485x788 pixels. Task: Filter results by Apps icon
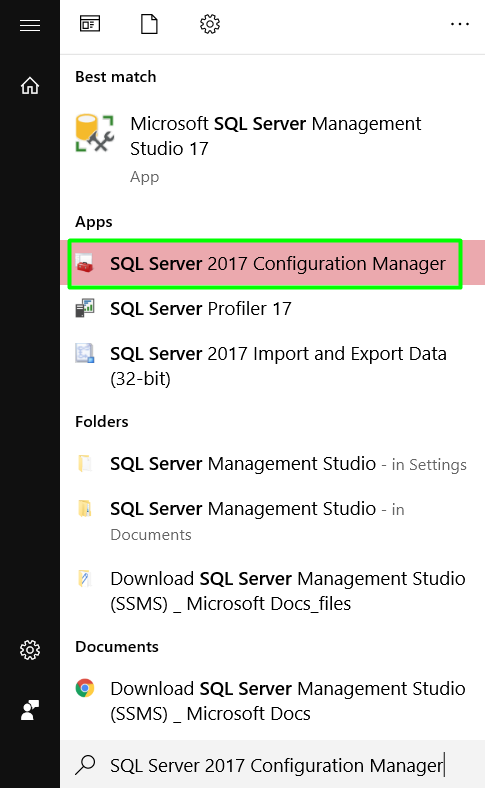(90, 24)
